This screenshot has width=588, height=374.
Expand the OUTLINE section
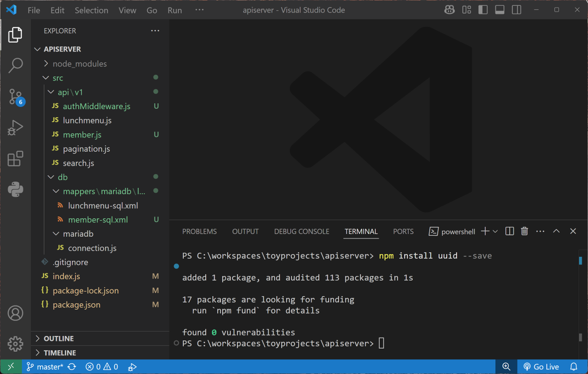(100, 338)
